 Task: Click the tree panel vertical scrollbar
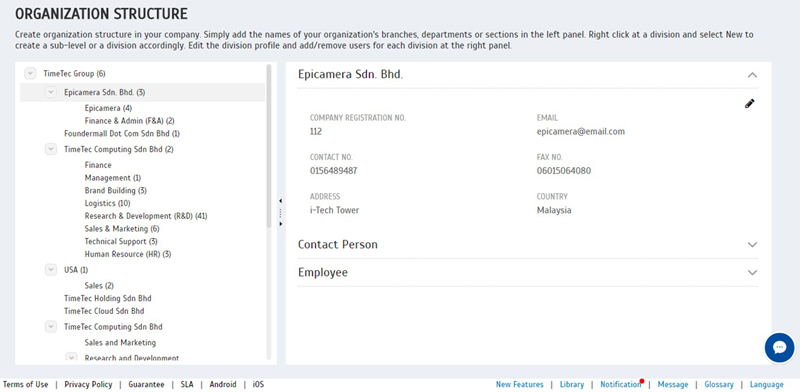269,145
